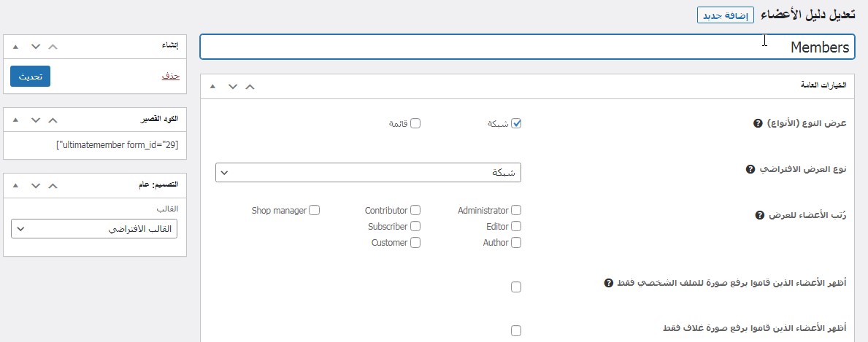Collapse the إنشاء panel with triangle toggle
Screen dimensions: 868x342
(x=16, y=46)
